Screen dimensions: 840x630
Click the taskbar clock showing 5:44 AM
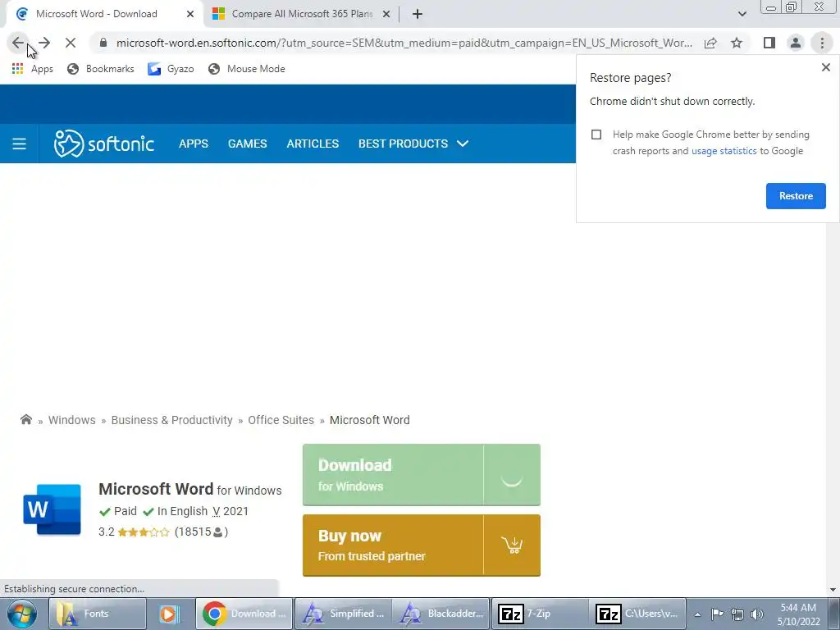(x=798, y=614)
